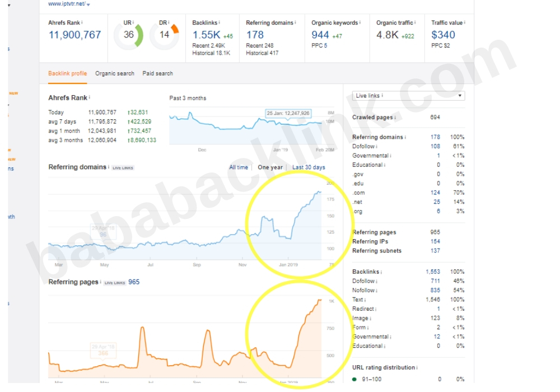
Task: Select Last 30 days chart range
Action: tap(309, 167)
